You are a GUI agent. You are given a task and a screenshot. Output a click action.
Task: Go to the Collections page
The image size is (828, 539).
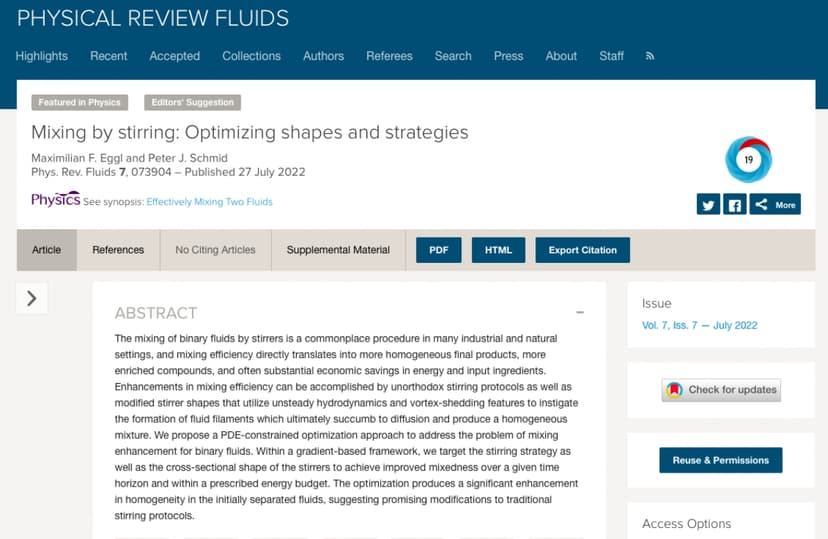[x=251, y=56]
